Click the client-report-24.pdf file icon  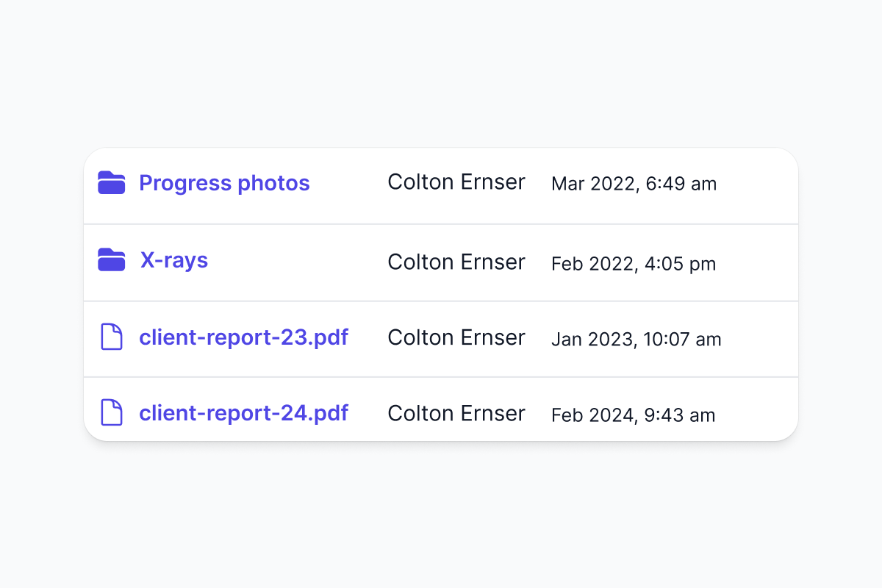[x=111, y=412]
